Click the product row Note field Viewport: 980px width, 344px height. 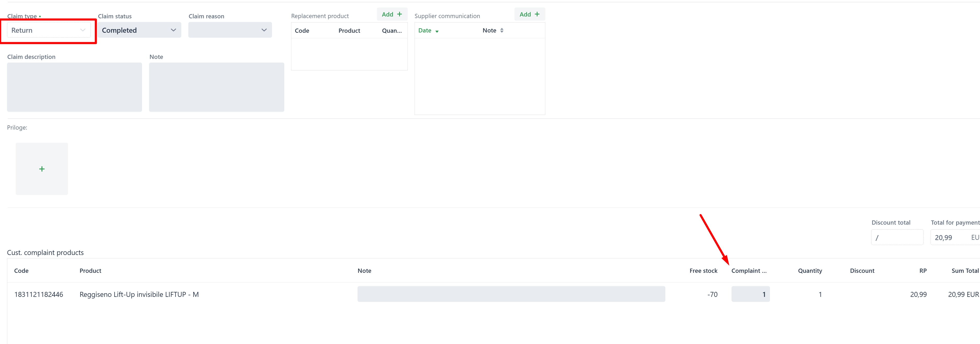(x=511, y=294)
